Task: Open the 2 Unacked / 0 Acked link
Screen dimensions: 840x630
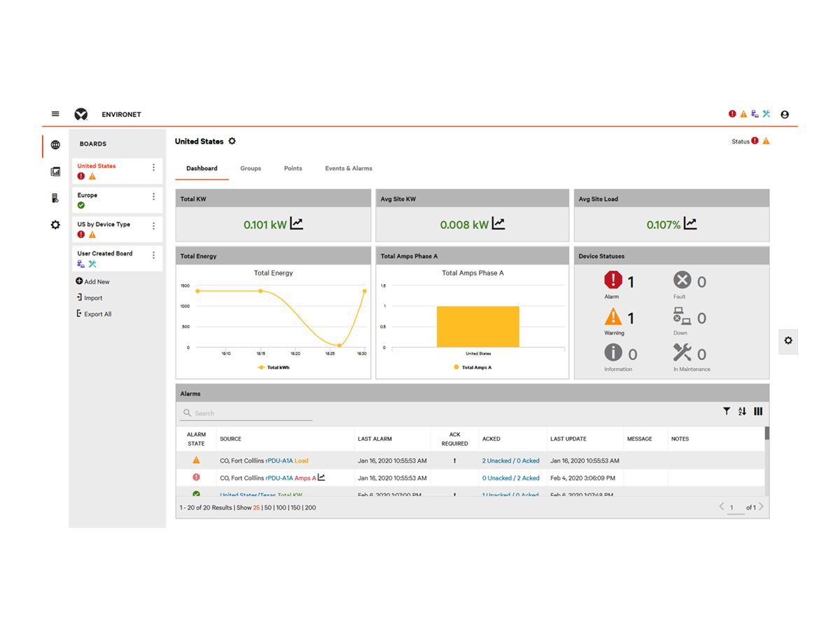Action: pos(510,461)
